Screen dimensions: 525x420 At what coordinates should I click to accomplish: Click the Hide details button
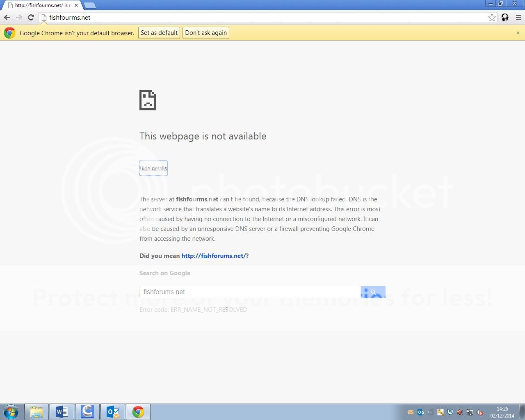pyautogui.click(x=153, y=168)
